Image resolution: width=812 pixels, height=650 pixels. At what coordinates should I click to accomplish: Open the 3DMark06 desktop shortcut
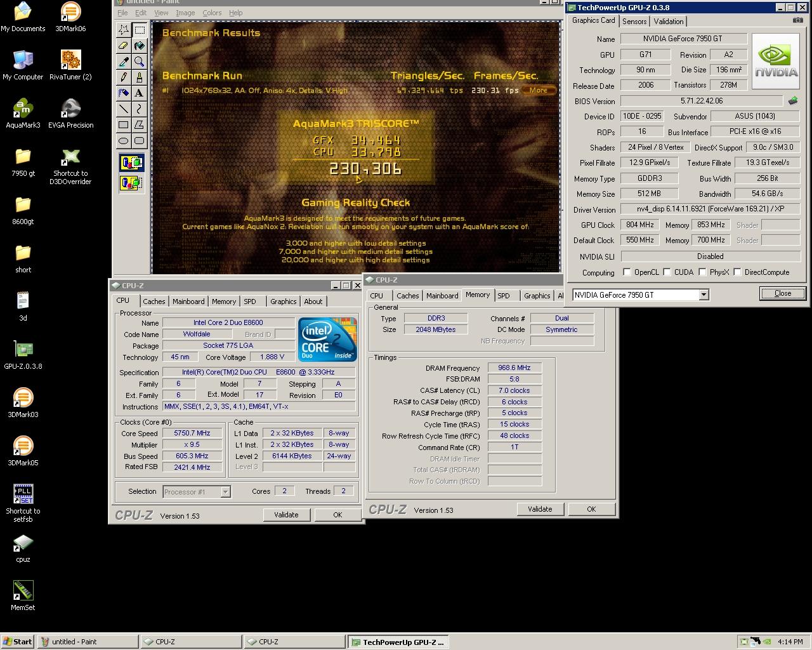pos(70,17)
